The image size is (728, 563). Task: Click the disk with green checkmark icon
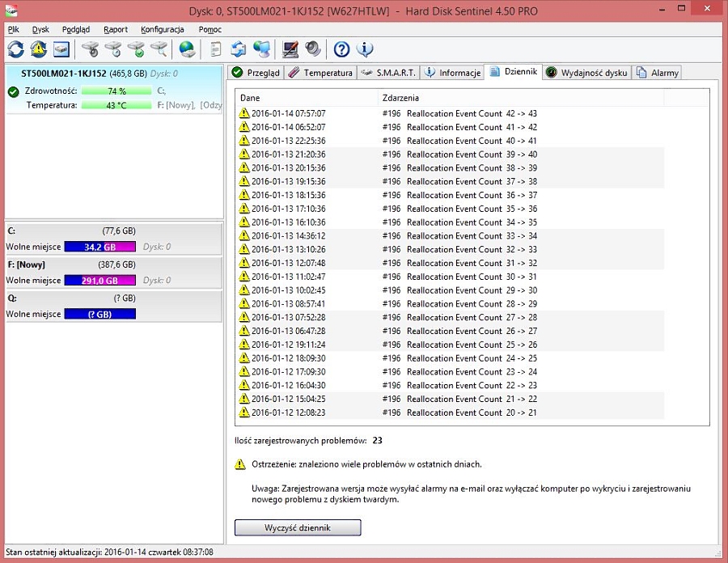[136, 49]
